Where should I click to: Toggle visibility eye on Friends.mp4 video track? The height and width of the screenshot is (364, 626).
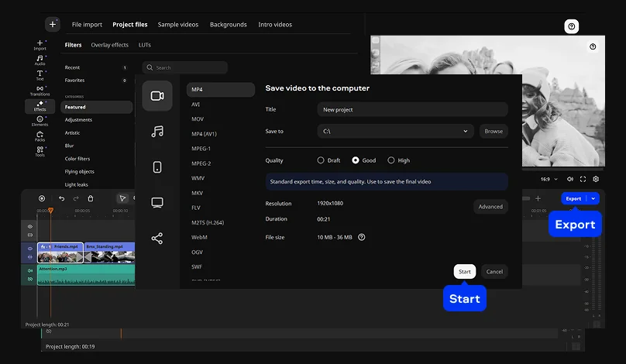(30, 249)
